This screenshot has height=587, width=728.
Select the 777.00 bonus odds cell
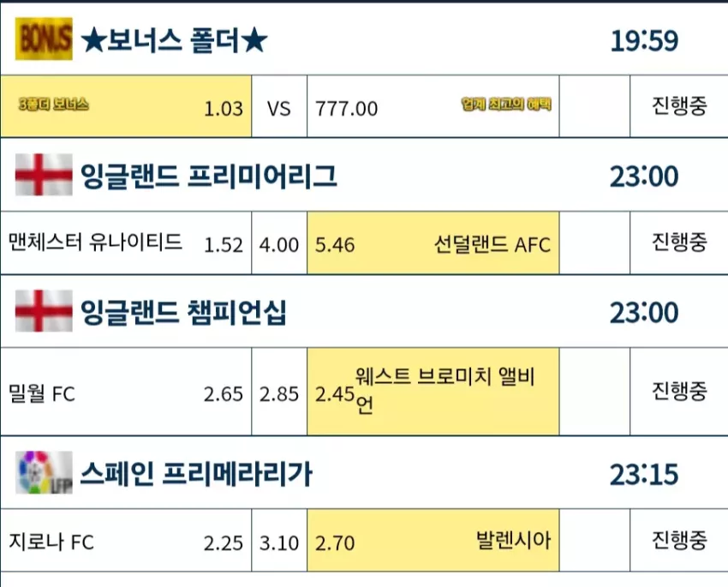(433, 106)
